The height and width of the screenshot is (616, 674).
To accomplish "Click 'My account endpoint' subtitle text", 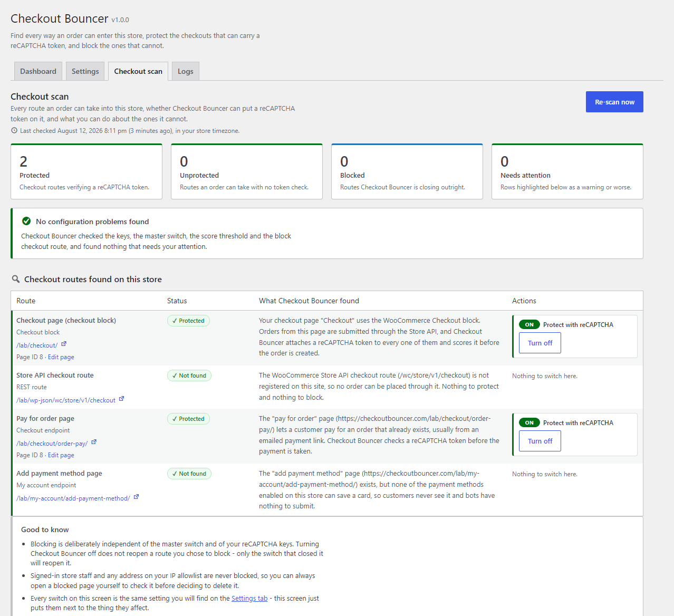I will pyautogui.click(x=46, y=485).
